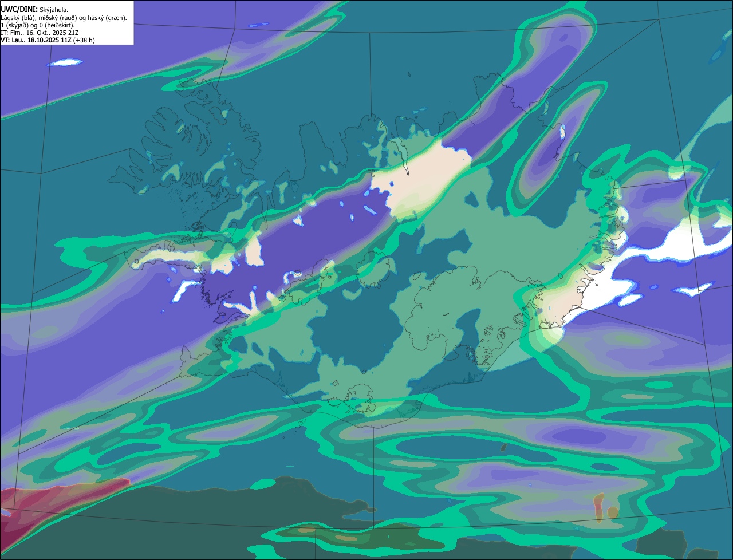Select the "1 (skýjað) og 0 (heiðskírt)." line
Image resolution: width=733 pixels, height=560 pixels.
coord(38,25)
